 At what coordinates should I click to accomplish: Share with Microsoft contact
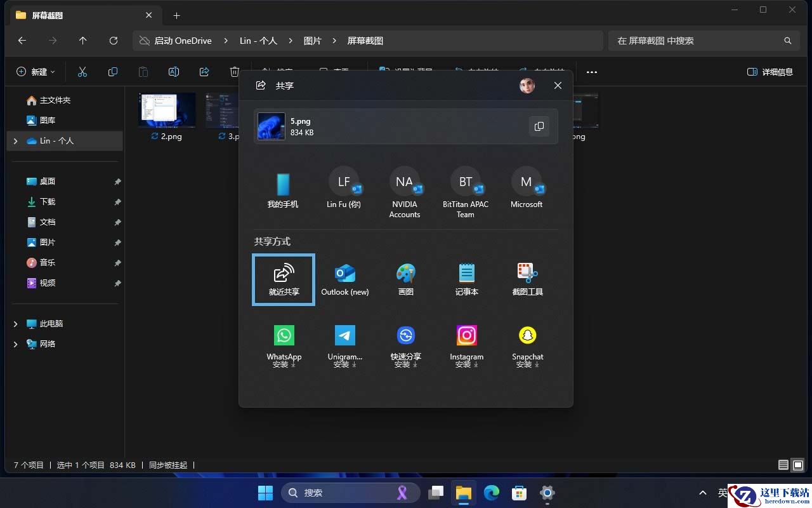(x=527, y=188)
